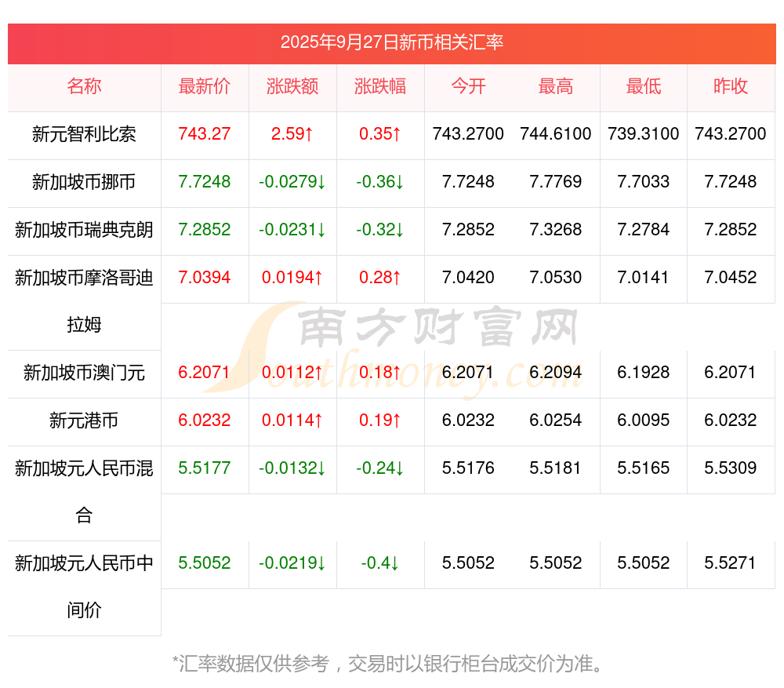Click lowest value 7.0141
784x688 pixels.
pyautogui.click(x=643, y=277)
